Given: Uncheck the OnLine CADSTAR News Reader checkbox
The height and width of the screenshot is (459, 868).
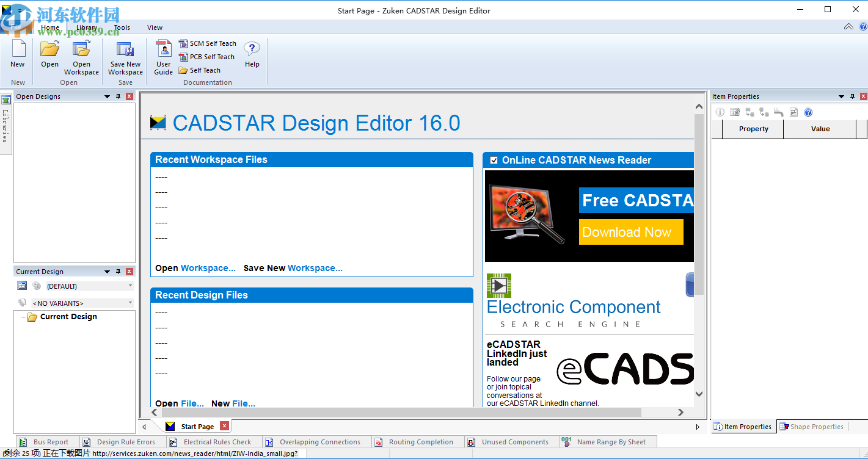Looking at the screenshot, I should [494, 160].
